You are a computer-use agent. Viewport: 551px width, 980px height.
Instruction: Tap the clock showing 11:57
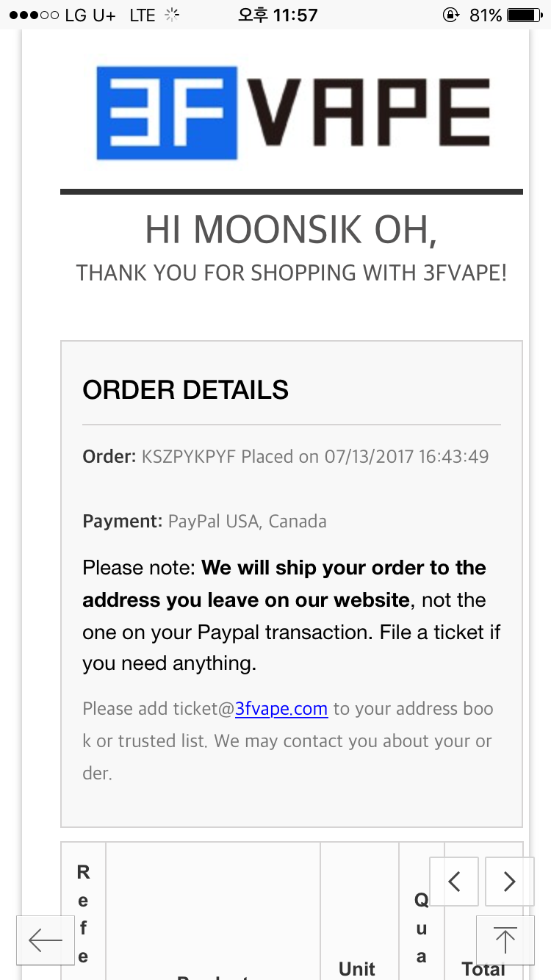pos(276,15)
